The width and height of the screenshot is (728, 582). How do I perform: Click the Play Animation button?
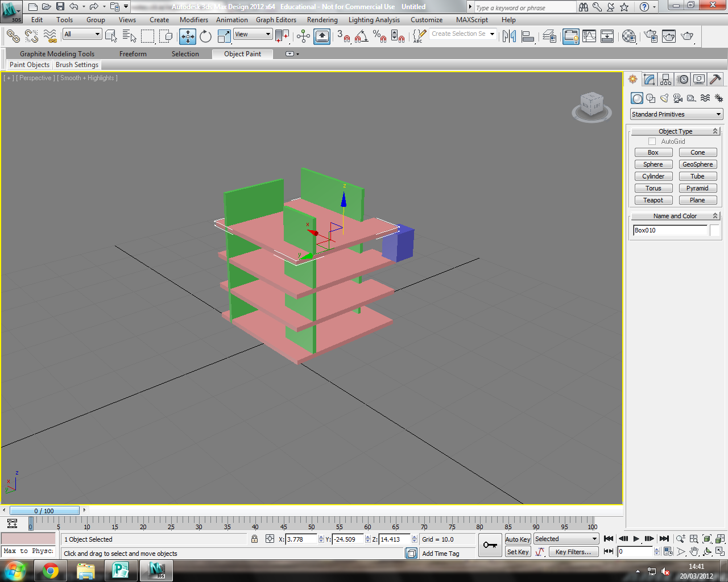click(x=636, y=539)
